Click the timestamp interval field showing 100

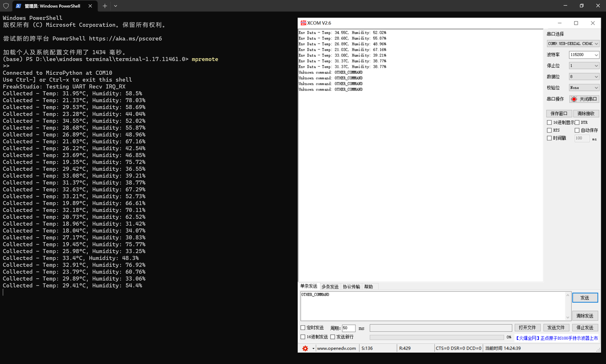[x=582, y=138]
